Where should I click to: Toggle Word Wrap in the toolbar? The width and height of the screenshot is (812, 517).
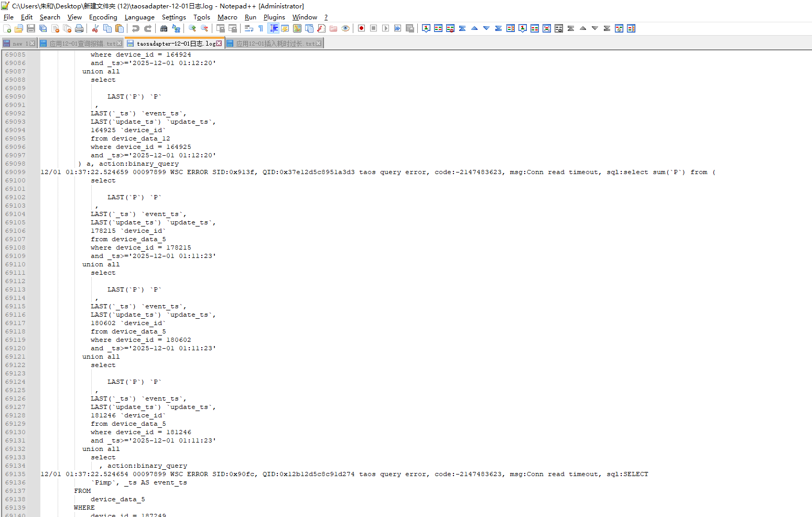click(248, 28)
